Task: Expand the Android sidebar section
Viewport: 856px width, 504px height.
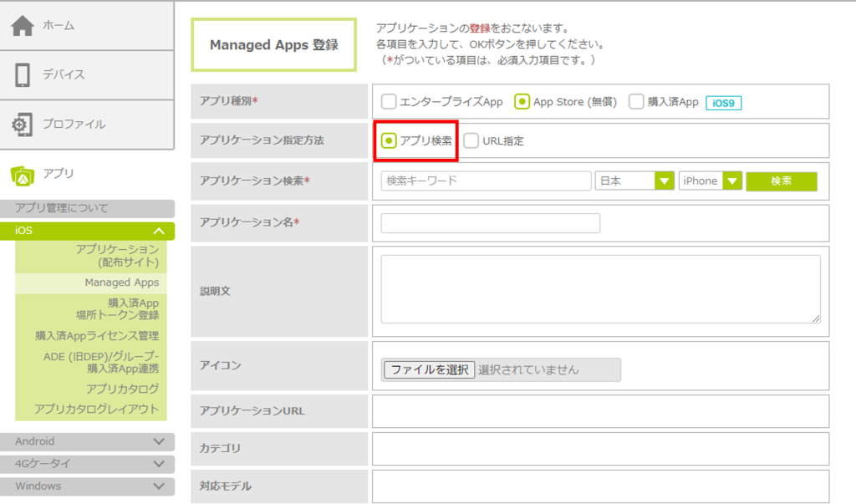Action: point(158,441)
